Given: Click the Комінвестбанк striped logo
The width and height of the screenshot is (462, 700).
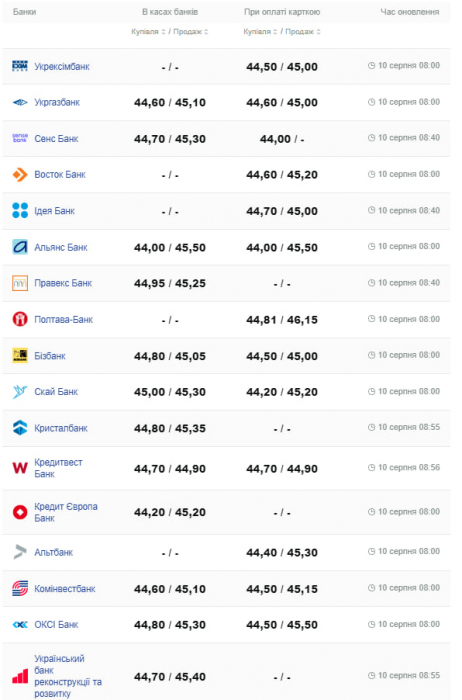Looking at the screenshot, I should pyautogui.click(x=20, y=588).
